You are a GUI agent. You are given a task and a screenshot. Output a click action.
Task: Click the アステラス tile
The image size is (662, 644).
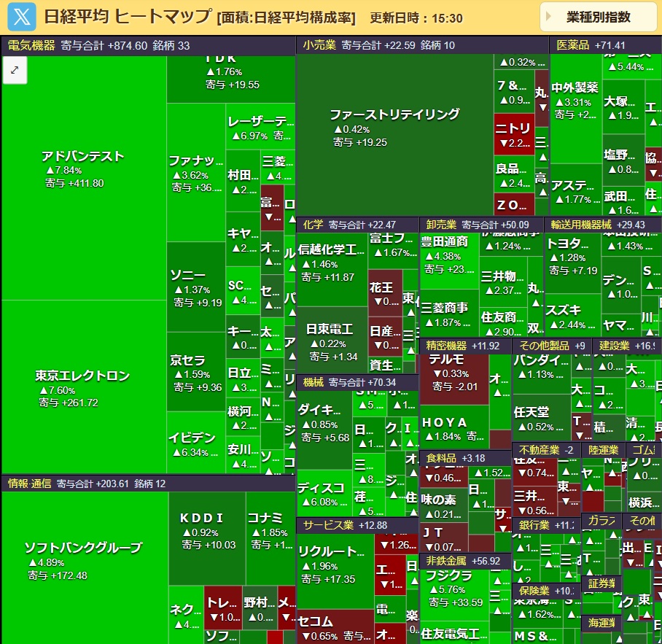click(x=576, y=190)
